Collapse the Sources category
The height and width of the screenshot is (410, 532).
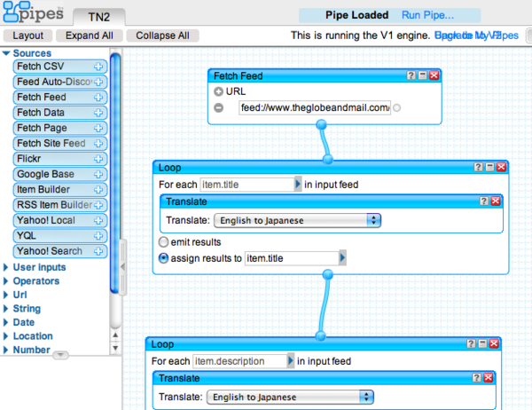pyautogui.click(x=6, y=53)
